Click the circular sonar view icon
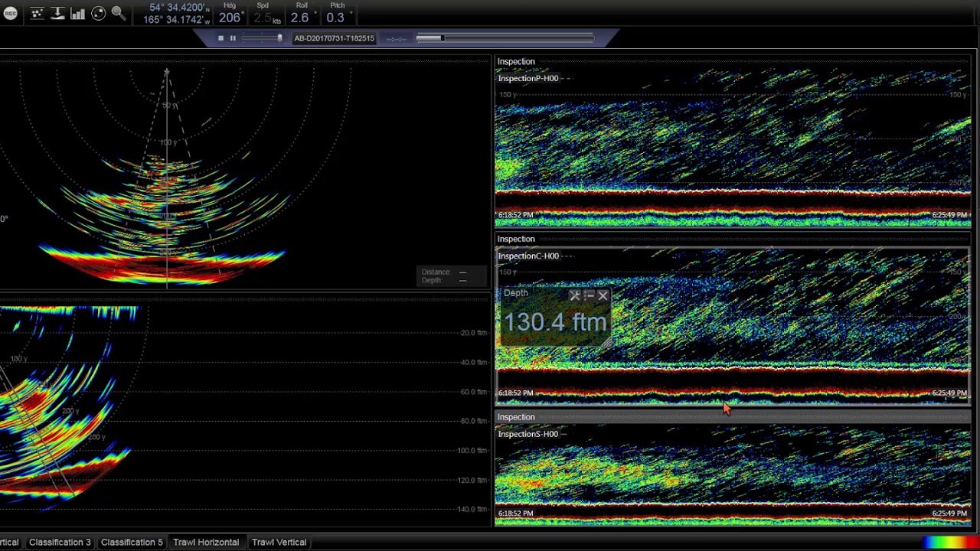980x551 pixels. click(99, 14)
